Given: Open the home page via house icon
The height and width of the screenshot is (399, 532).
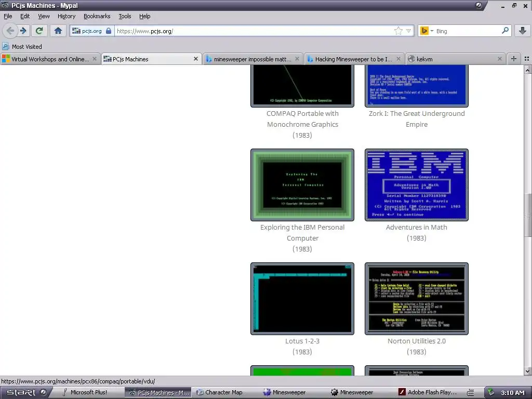Looking at the screenshot, I should [58, 31].
